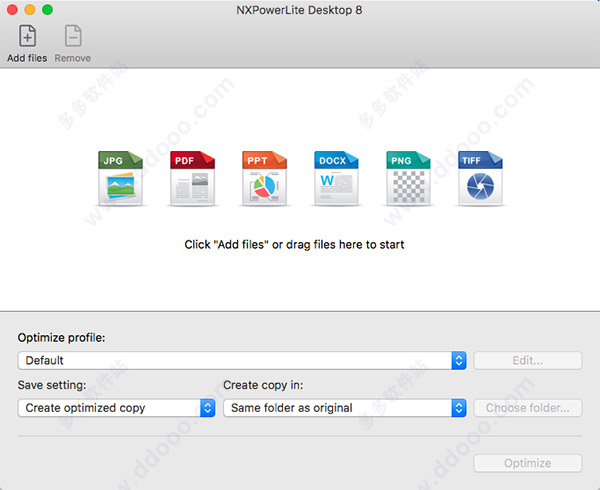Open the Create copy in dropdown
Viewport: 600px width, 490px height.
pos(345,408)
